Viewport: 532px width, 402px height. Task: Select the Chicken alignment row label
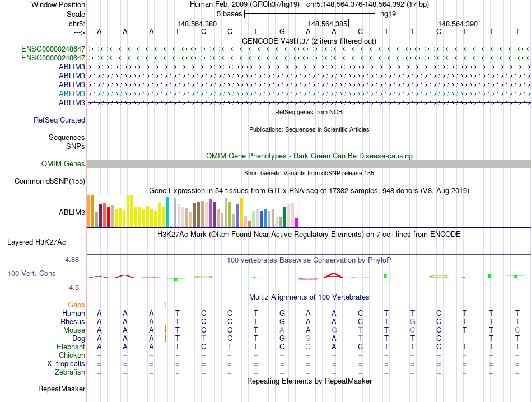[x=72, y=355]
